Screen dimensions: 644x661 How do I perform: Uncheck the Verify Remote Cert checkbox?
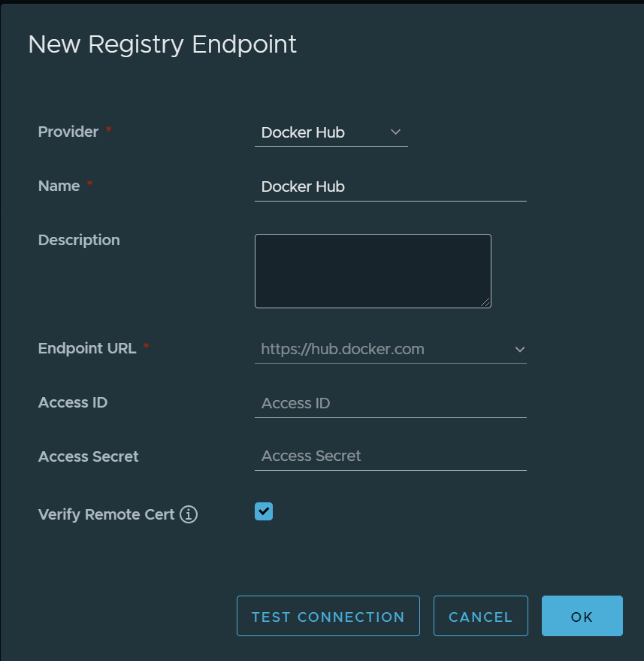pyautogui.click(x=264, y=511)
